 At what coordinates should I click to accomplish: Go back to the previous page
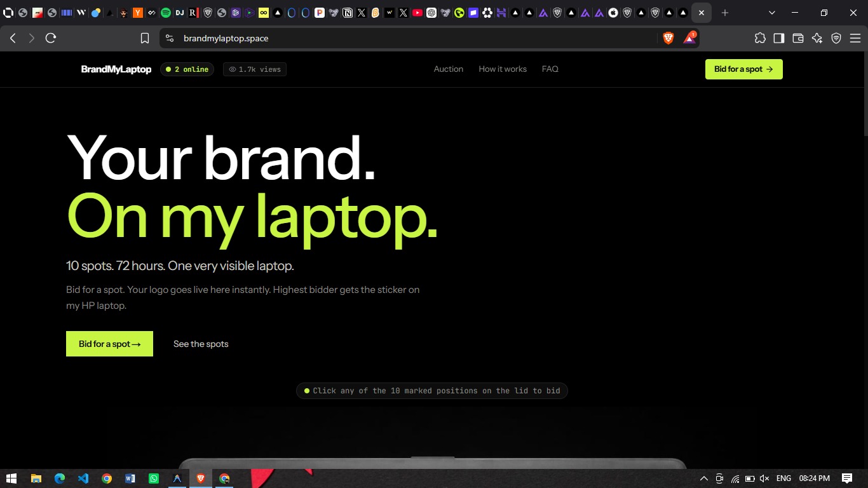tap(13, 38)
